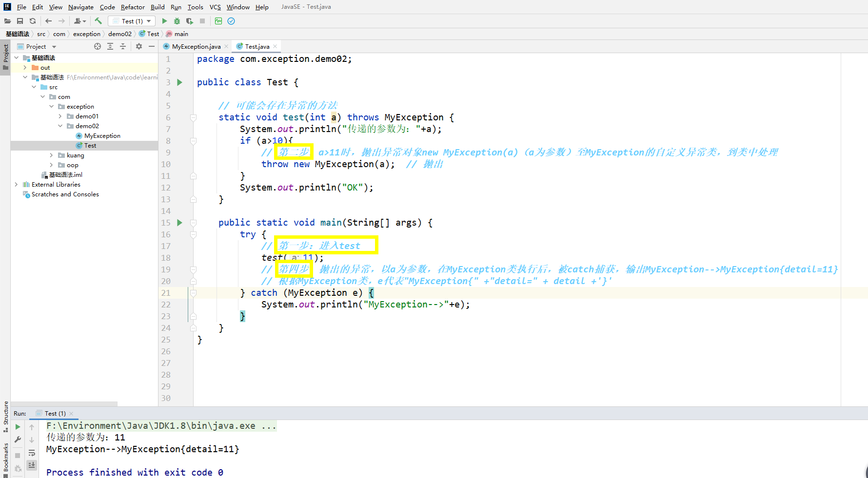Toggle scroll-to-end in Run console
The height and width of the screenshot is (478, 868).
click(x=32, y=465)
